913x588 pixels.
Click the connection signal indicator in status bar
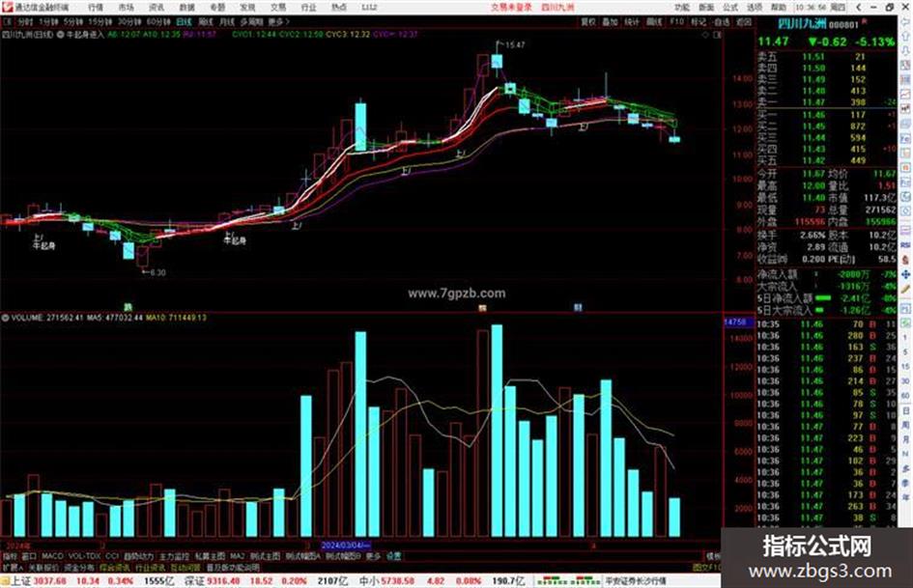click(569, 581)
